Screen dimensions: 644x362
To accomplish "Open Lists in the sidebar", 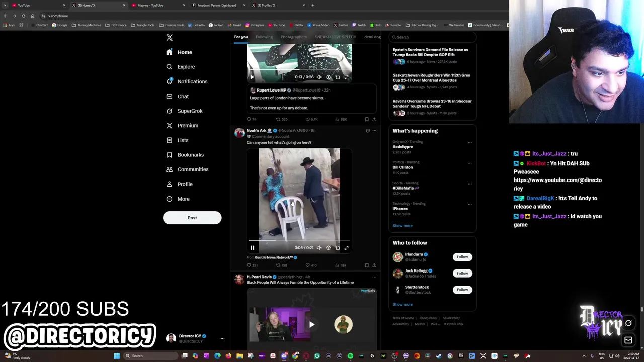I will coord(177,140).
